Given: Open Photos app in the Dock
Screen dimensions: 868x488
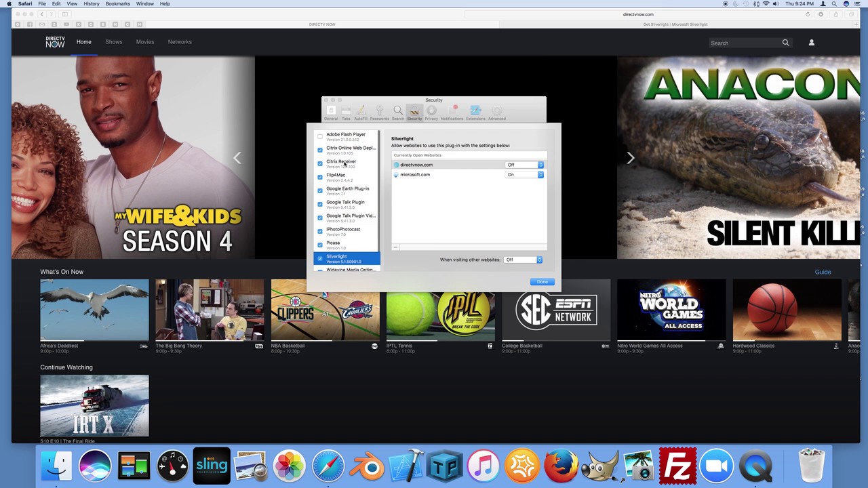Looking at the screenshot, I should pos(290,466).
